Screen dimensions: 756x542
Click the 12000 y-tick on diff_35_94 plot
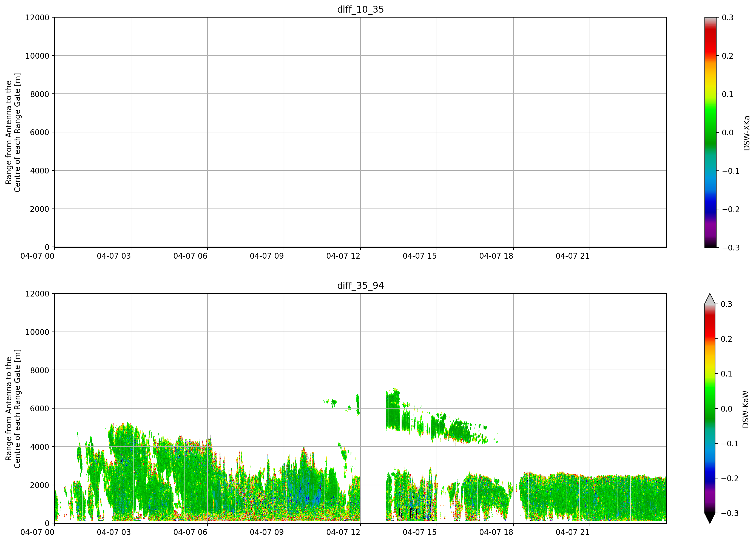point(37,293)
